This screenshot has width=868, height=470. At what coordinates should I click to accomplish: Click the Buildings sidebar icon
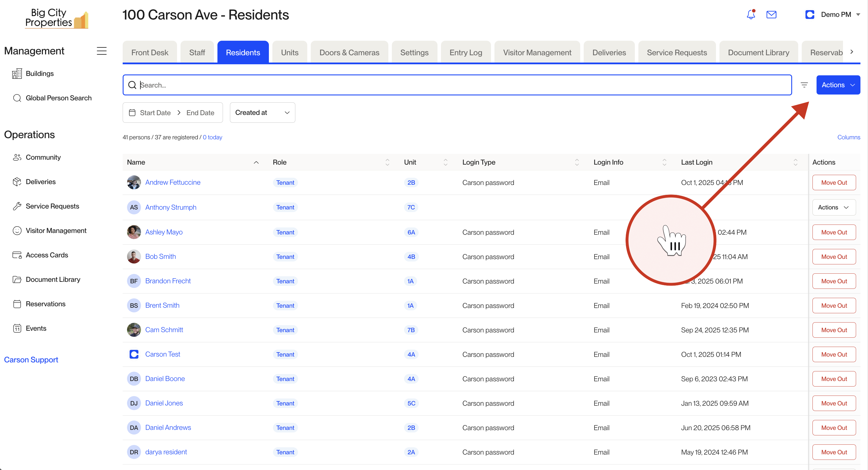[x=17, y=74]
